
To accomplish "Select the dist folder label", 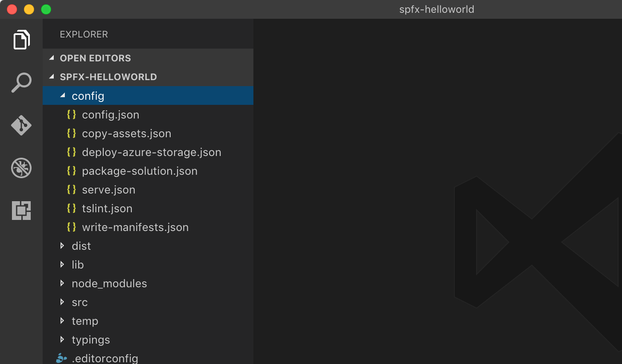I will (81, 246).
